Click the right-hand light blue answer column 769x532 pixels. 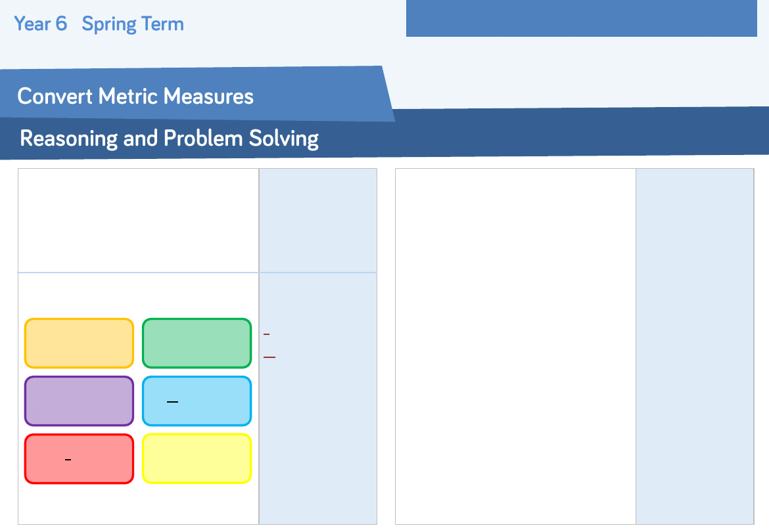695,346
